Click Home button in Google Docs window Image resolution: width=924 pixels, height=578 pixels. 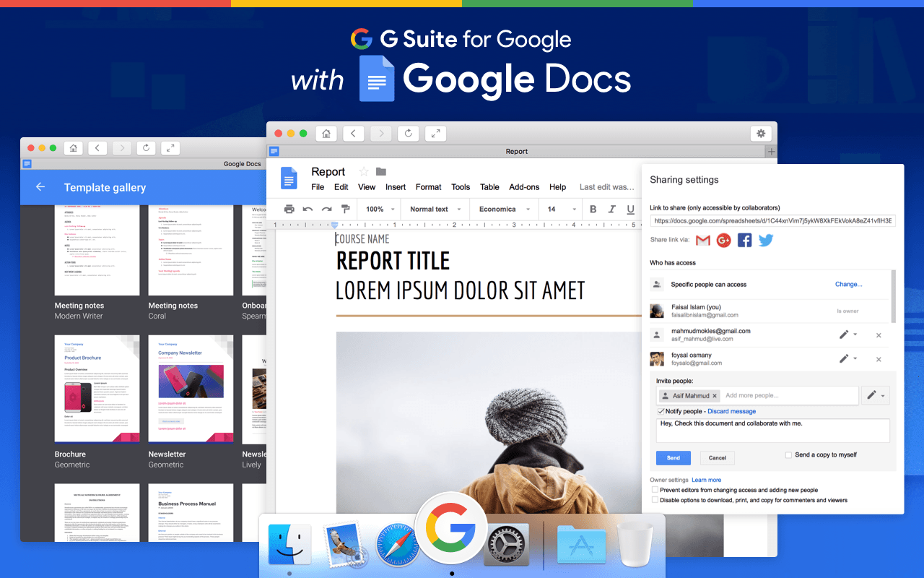coord(73,147)
